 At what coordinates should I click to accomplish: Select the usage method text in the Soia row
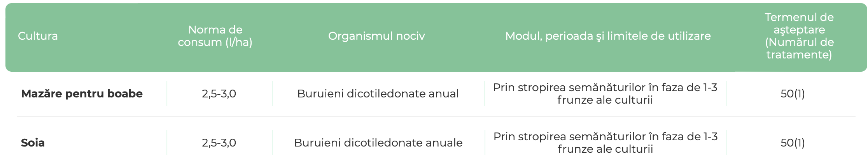point(605,143)
